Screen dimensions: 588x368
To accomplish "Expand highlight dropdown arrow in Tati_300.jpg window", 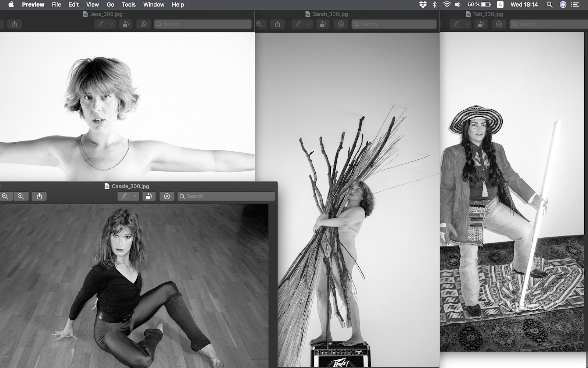I will tap(466, 24).
